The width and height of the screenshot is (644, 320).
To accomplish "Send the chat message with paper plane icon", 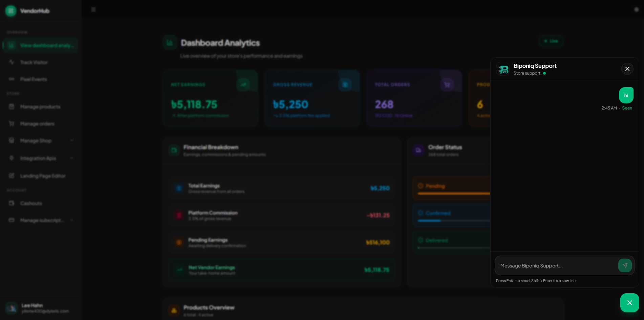I will coord(625,265).
